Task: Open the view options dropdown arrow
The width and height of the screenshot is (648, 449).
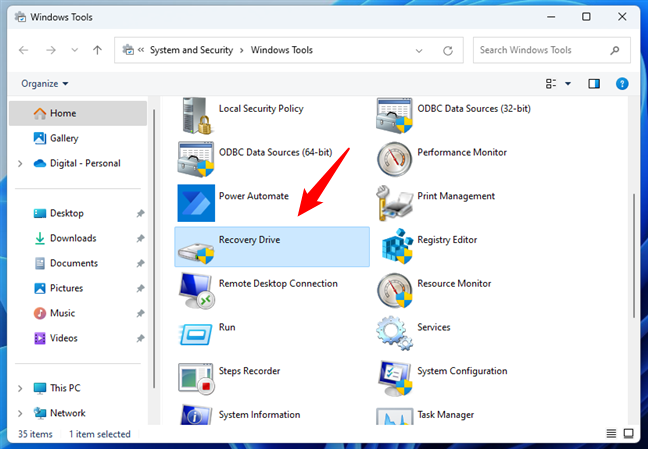Action: (568, 84)
